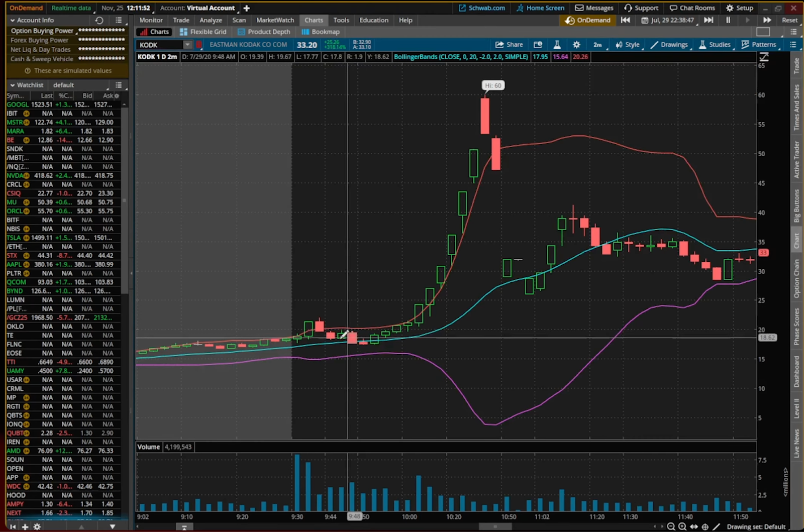Skip back to previous OnDemand session
Viewport: 804px width, 532px height.
(626, 20)
